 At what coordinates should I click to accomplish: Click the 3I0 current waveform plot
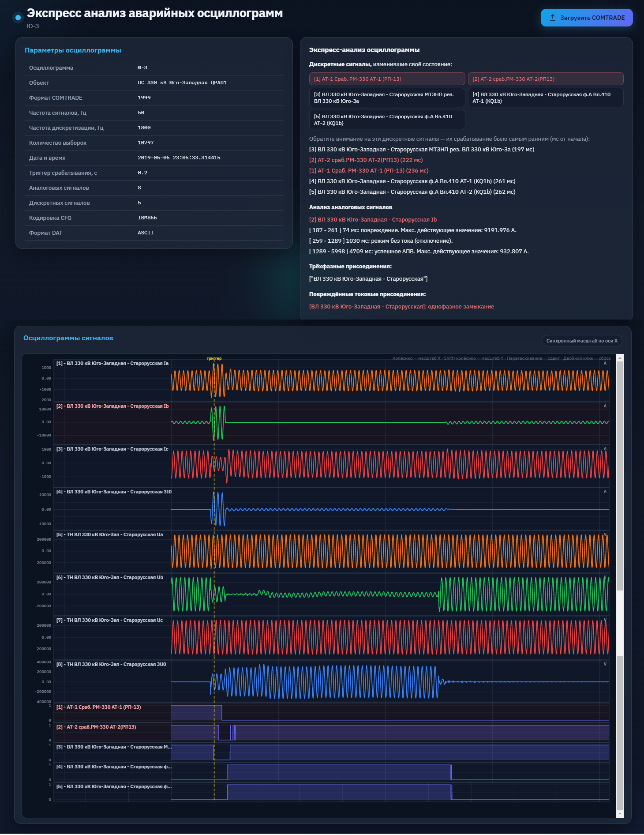(x=390, y=509)
